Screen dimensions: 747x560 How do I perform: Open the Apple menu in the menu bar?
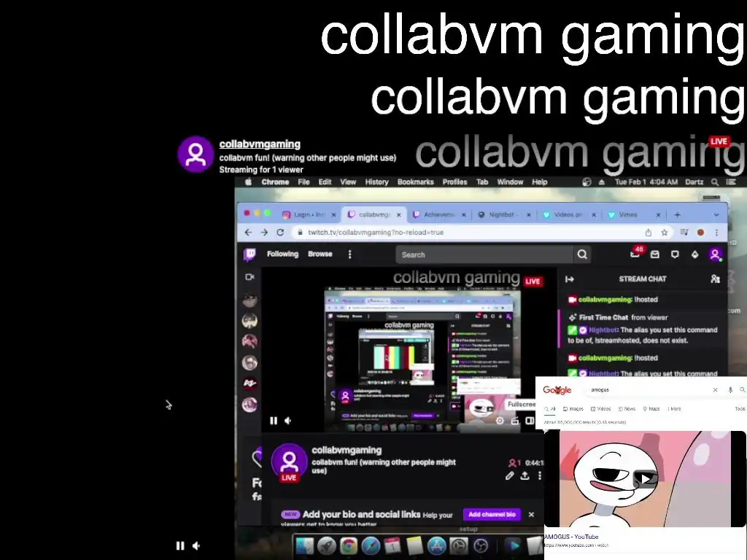pyautogui.click(x=248, y=182)
